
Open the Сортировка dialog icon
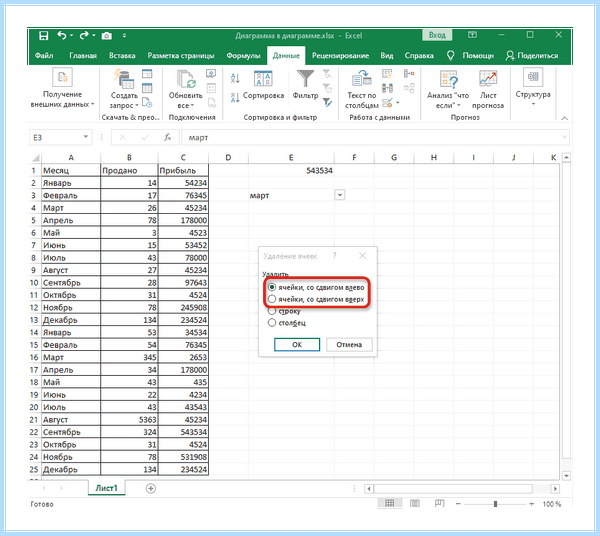263,78
